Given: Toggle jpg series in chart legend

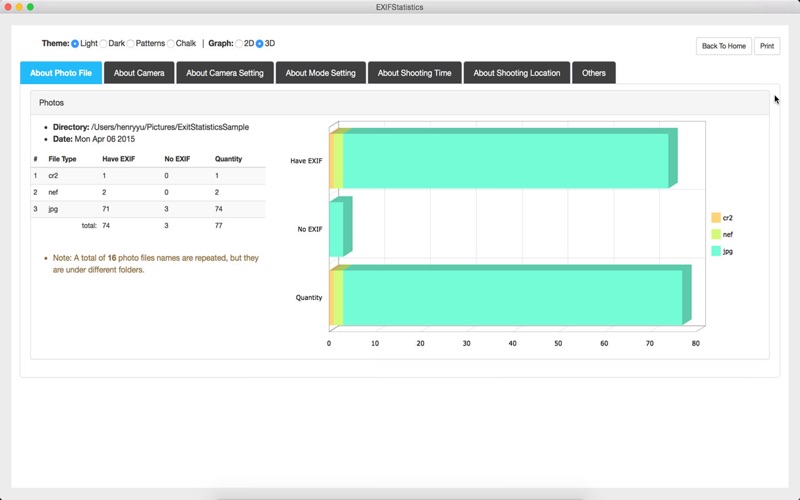Looking at the screenshot, I should (x=722, y=251).
